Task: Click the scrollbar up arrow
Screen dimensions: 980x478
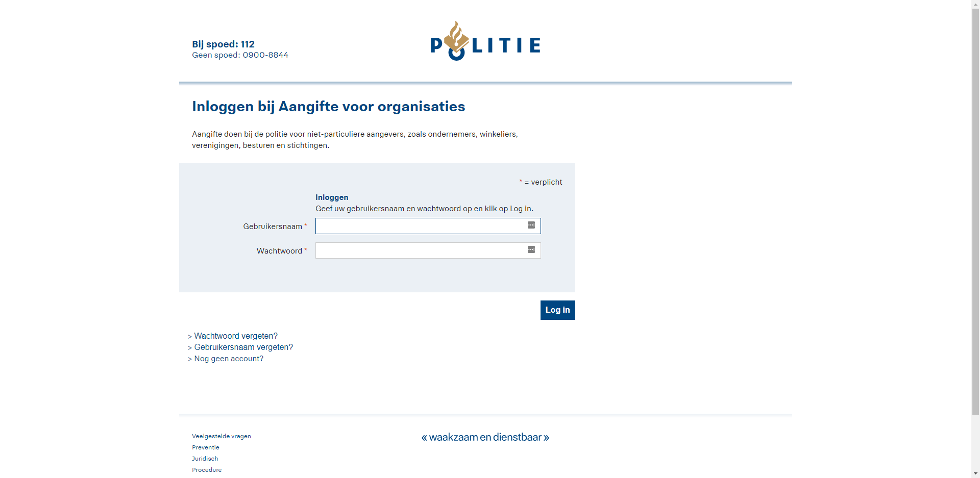Action: click(x=975, y=4)
